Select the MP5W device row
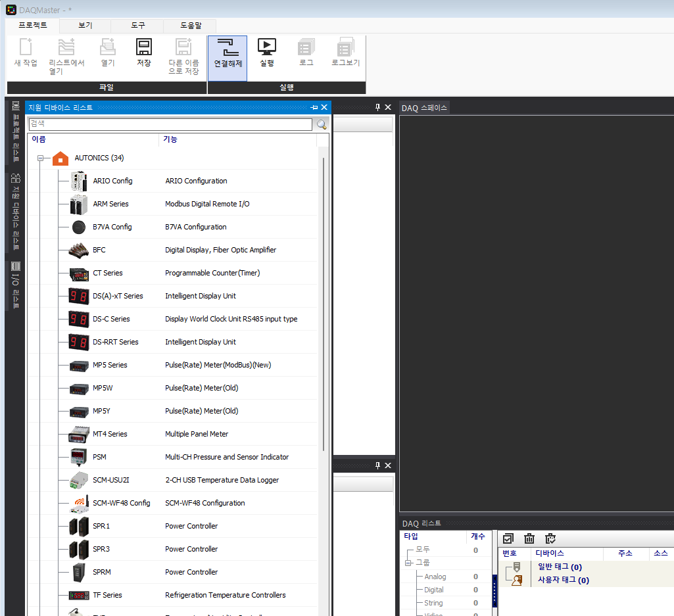This screenshot has height=616, width=674. click(x=172, y=388)
